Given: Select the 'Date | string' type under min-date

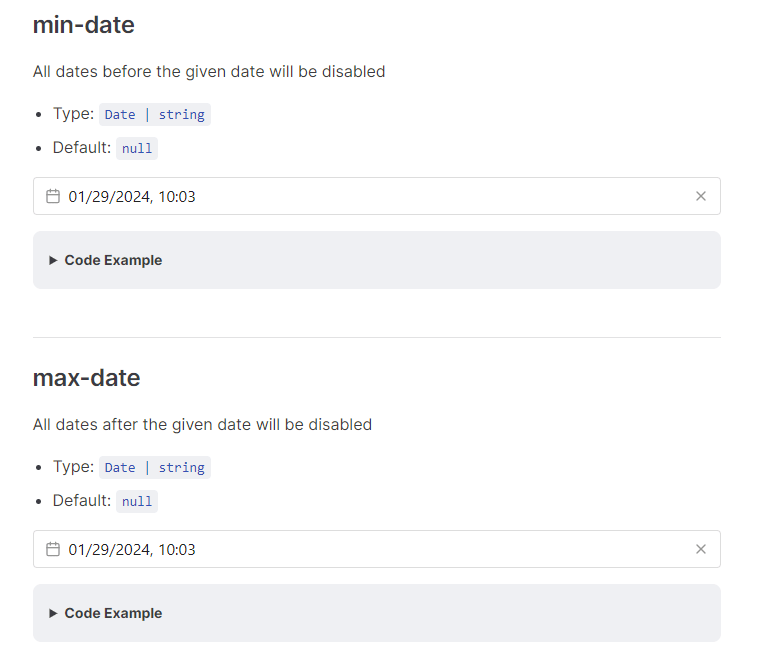Looking at the screenshot, I should [x=155, y=114].
